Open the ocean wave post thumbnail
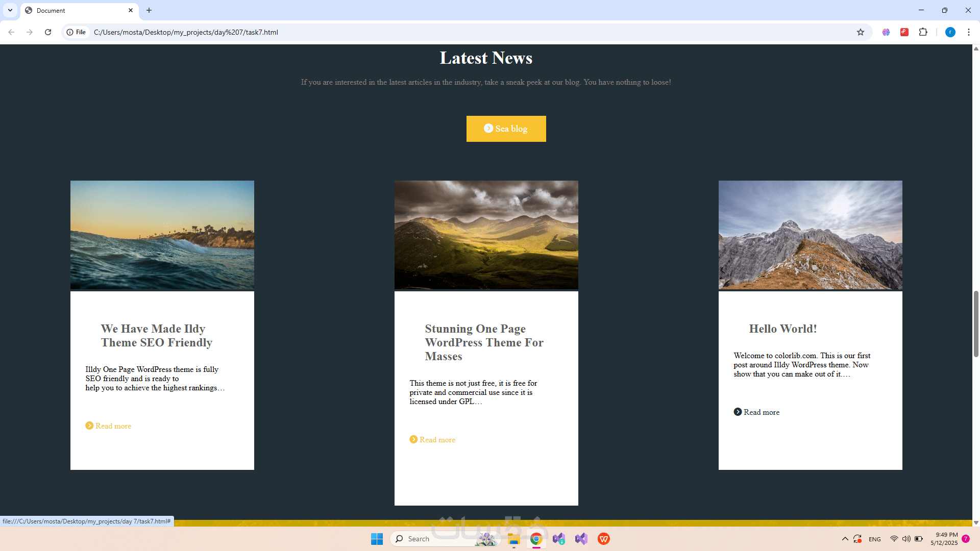Image resolution: width=980 pixels, height=551 pixels. pos(162,235)
